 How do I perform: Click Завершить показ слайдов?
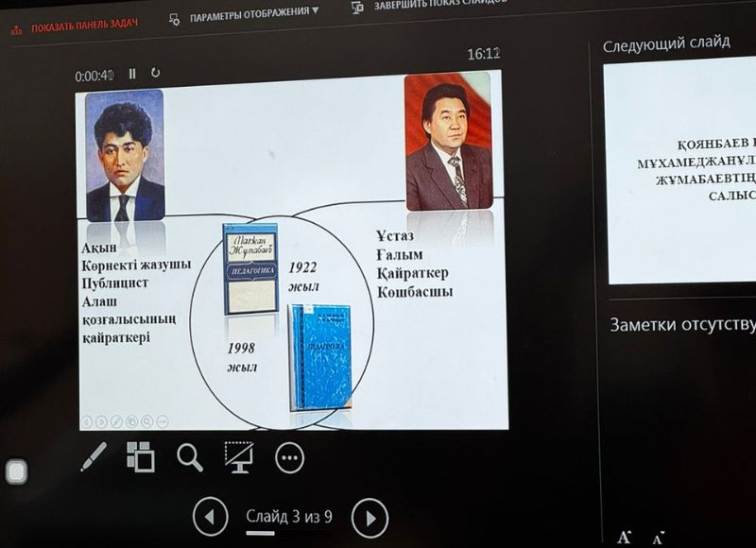click(x=430, y=5)
